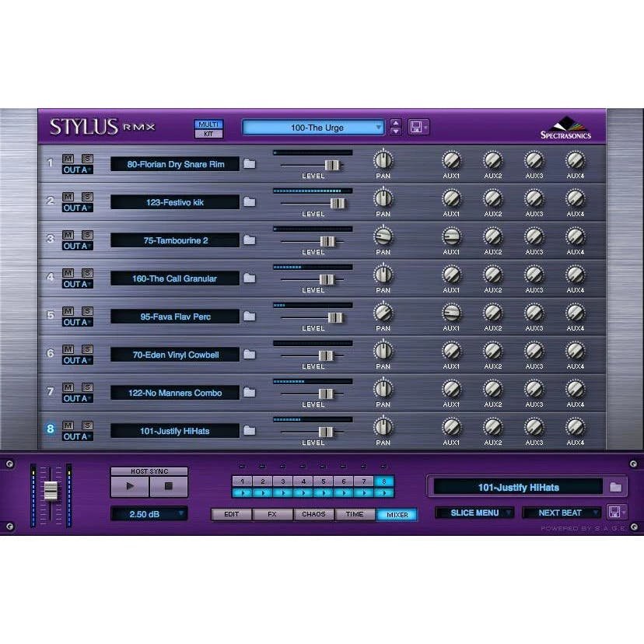The width and height of the screenshot is (644, 644).
Task: Open the SLICE MENU dropdown
Action: tap(474, 513)
